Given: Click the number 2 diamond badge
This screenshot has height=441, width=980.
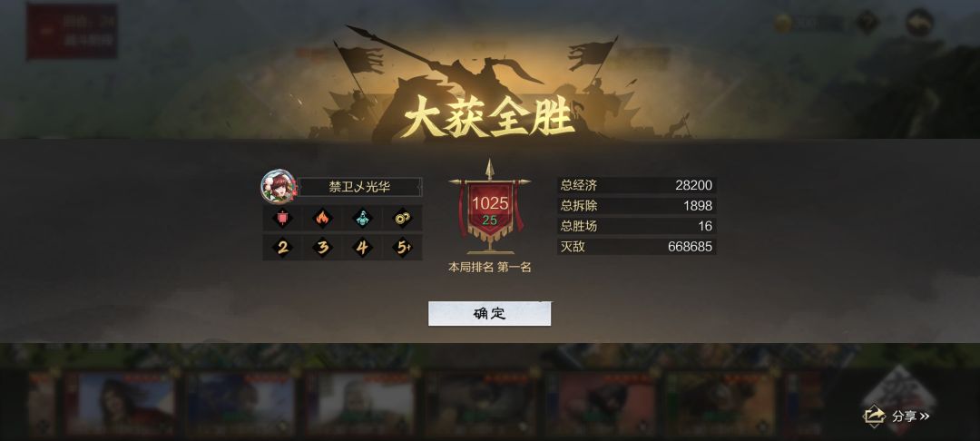Looking at the screenshot, I should pyautogui.click(x=282, y=248).
